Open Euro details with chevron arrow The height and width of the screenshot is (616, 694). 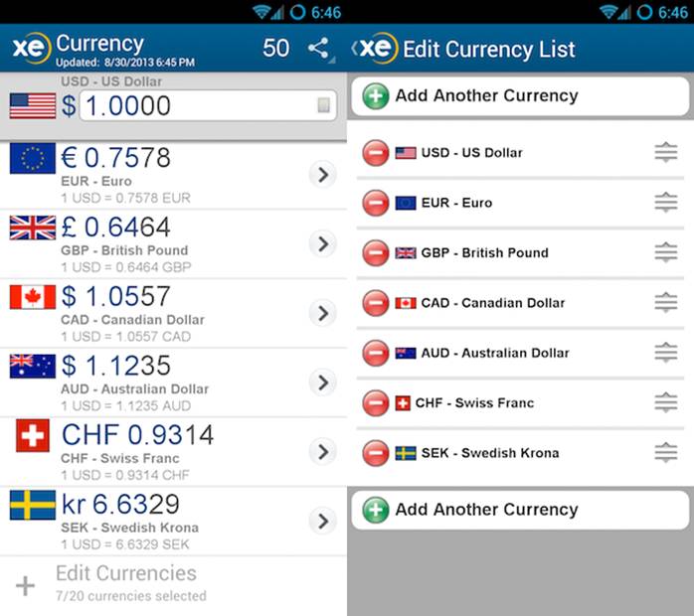(323, 175)
